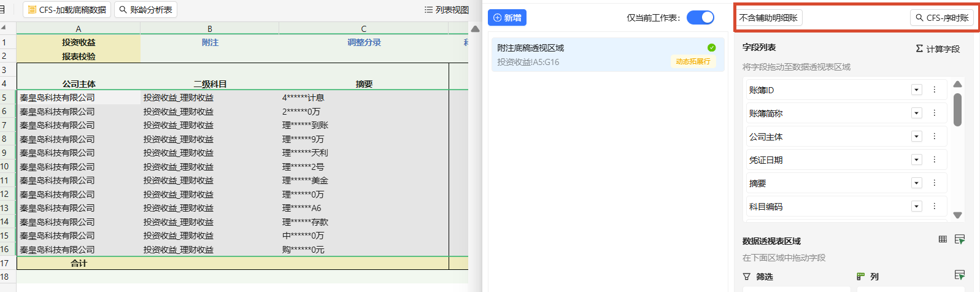Click the 筛选 funnel icon
980x292 pixels.
[x=747, y=277]
